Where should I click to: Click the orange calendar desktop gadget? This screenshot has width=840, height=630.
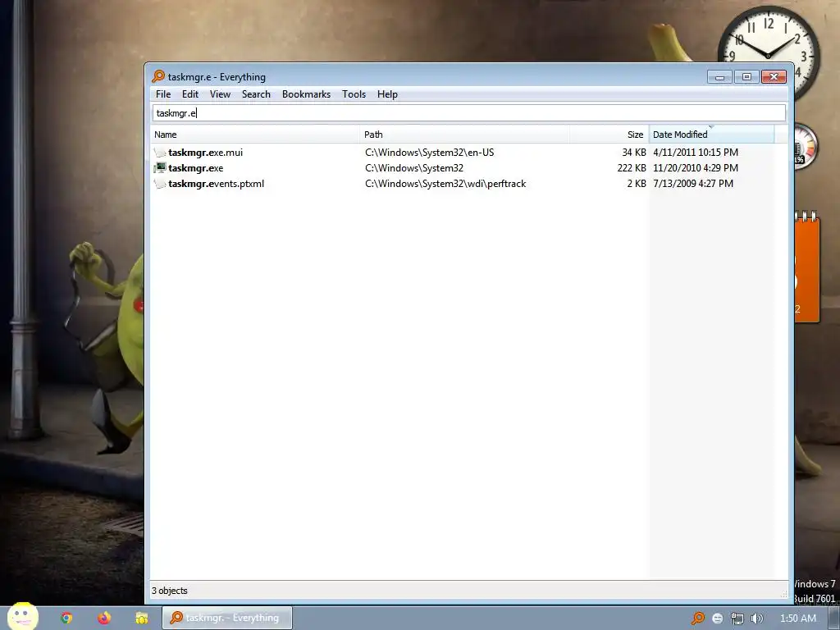pyautogui.click(x=807, y=267)
